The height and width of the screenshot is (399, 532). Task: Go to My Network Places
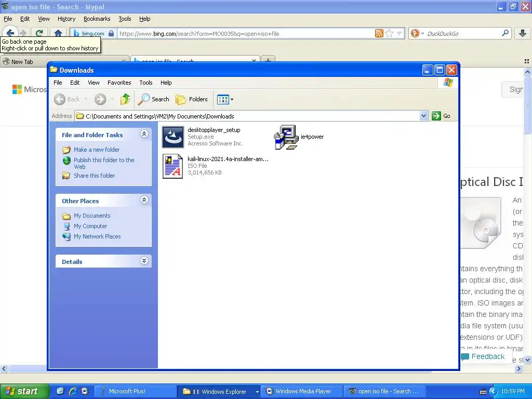pos(97,236)
